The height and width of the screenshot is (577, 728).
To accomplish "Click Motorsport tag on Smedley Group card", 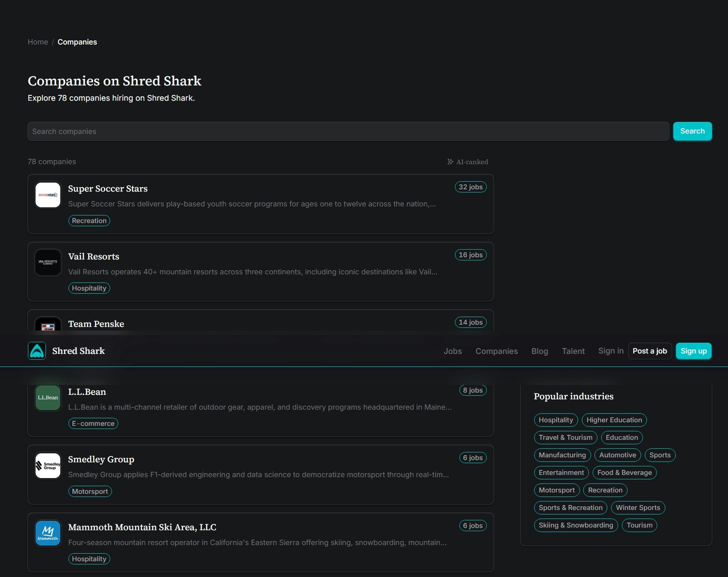I will click(90, 492).
